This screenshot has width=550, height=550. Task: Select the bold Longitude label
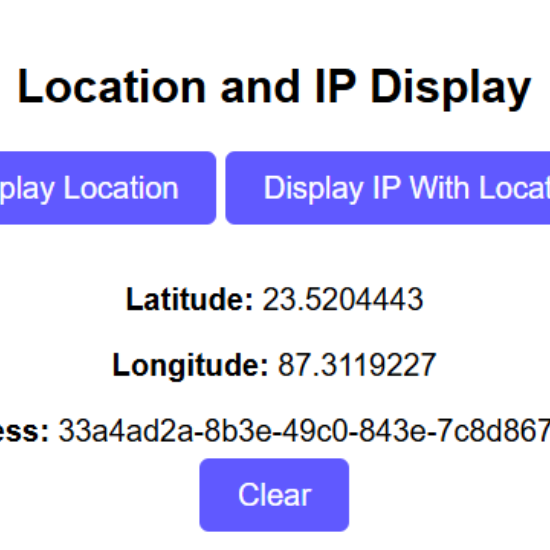[190, 365]
